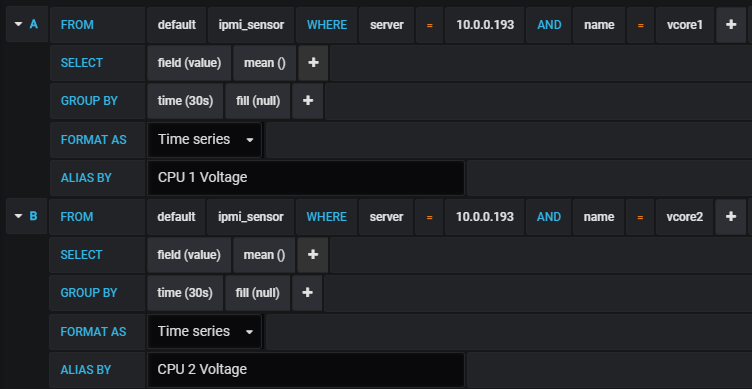This screenshot has height=389, width=752.
Task: Edit the vcore1 tag value
Action: point(685,24)
